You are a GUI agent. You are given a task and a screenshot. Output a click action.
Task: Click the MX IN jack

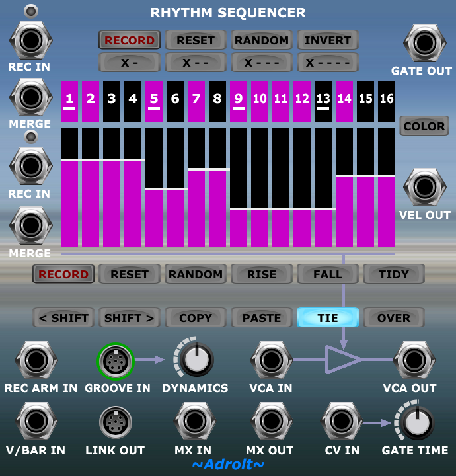(x=194, y=421)
